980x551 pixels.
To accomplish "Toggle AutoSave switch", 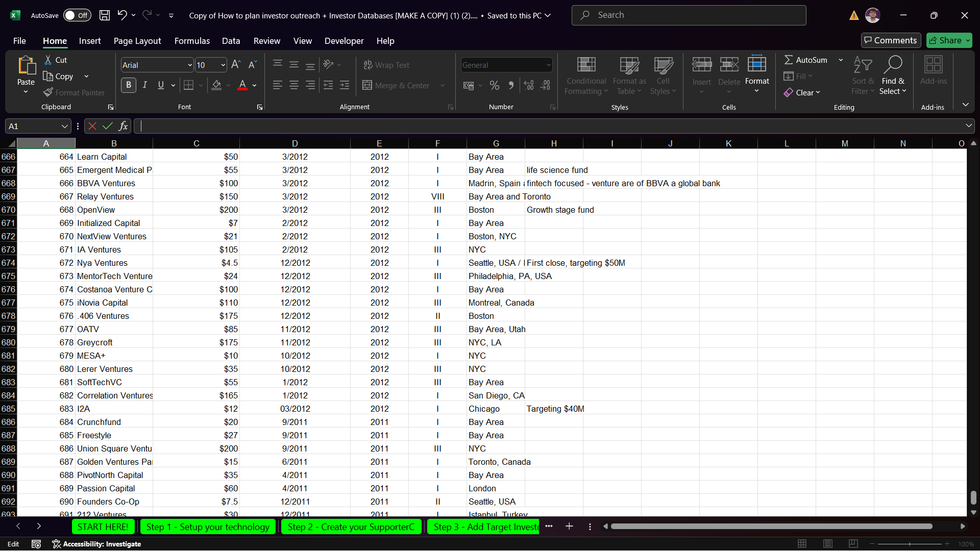I will 77,15.
